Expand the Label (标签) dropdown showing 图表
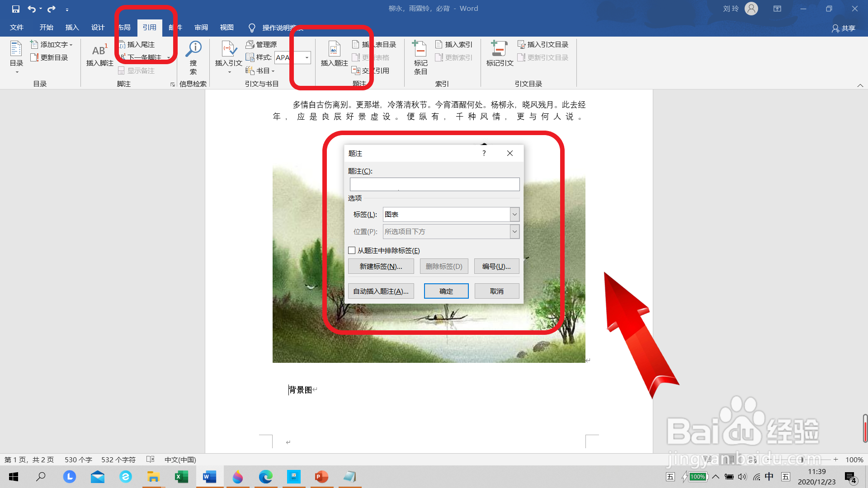Image resolution: width=868 pixels, height=488 pixels. (514, 214)
